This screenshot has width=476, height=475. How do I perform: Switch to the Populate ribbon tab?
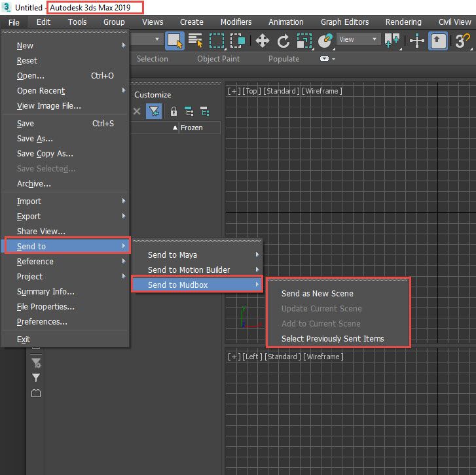[x=284, y=59]
